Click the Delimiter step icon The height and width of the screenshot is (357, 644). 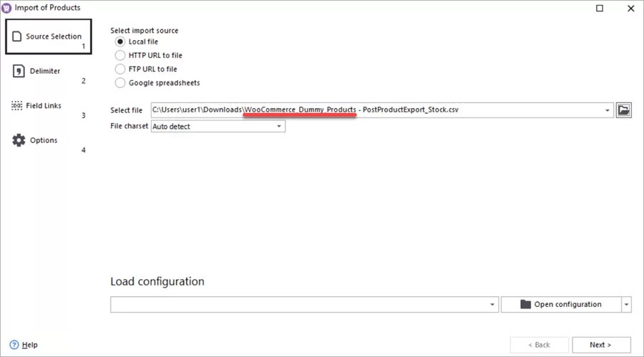coord(18,71)
